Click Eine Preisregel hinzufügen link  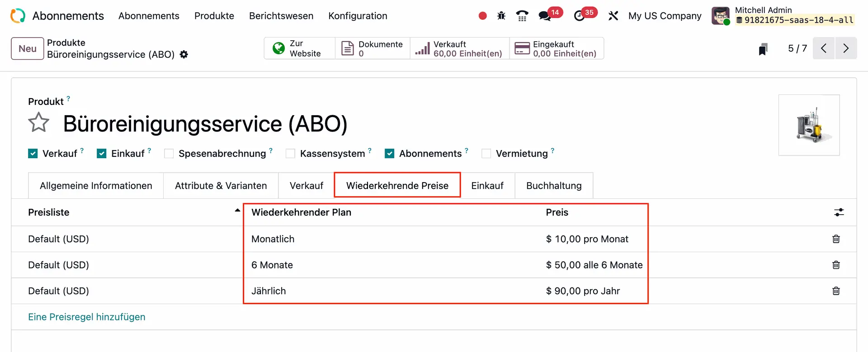click(x=87, y=317)
